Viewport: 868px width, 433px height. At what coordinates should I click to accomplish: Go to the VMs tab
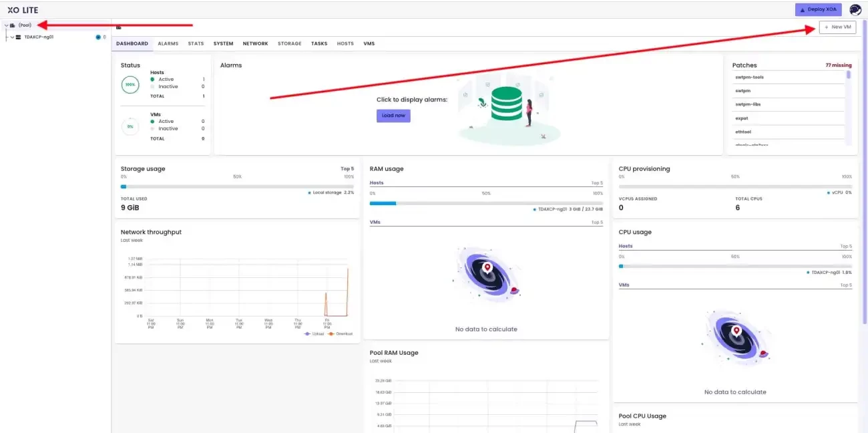[369, 43]
